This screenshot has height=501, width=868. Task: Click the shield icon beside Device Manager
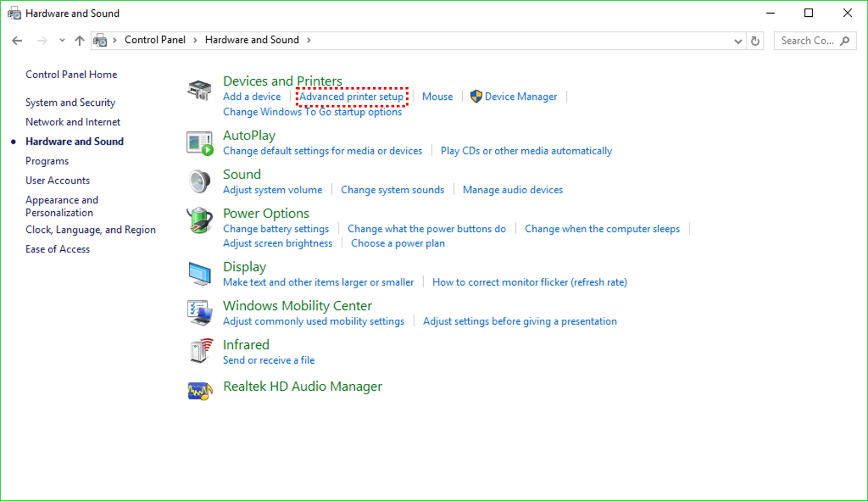(x=476, y=97)
